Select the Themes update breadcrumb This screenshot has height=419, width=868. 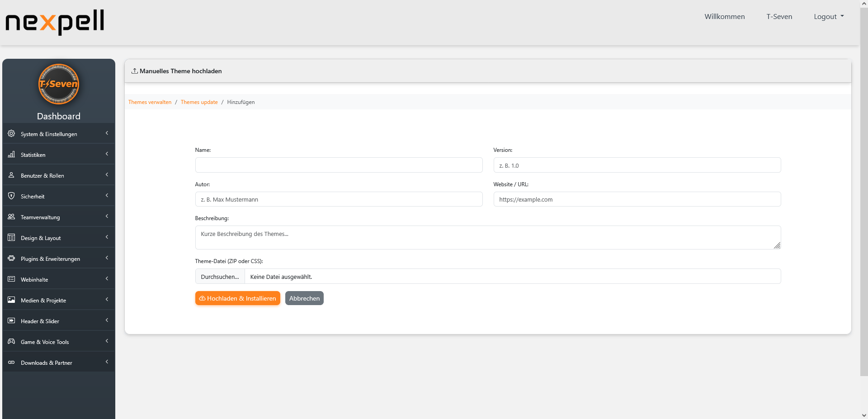pyautogui.click(x=199, y=102)
